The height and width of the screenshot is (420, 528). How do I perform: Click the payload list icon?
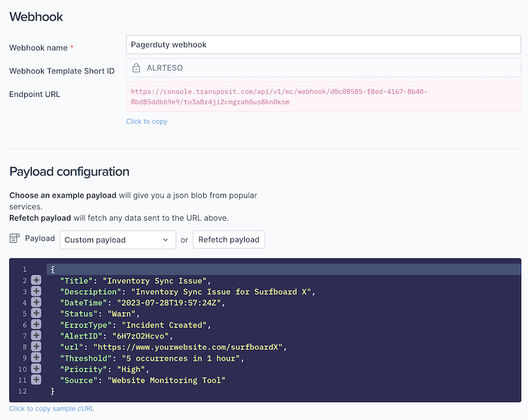click(15, 239)
